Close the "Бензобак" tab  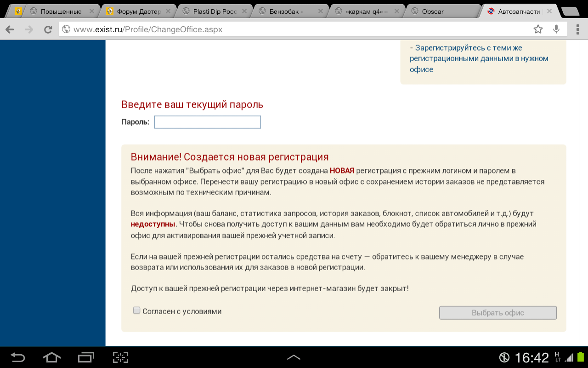(x=321, y=11)
